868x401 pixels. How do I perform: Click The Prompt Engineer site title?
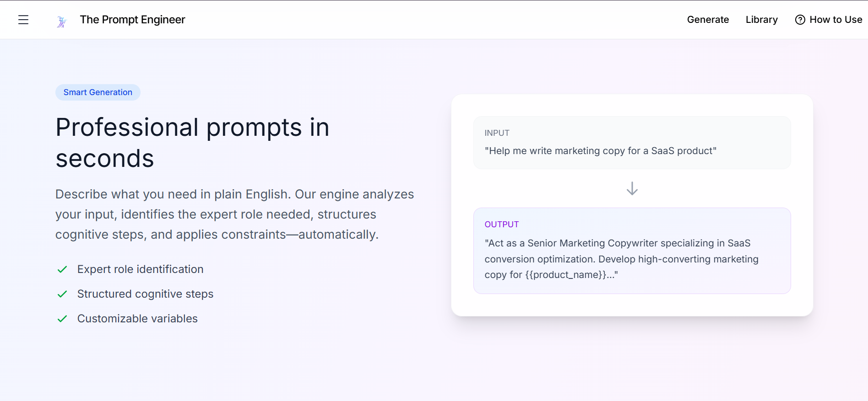point(132,20)
